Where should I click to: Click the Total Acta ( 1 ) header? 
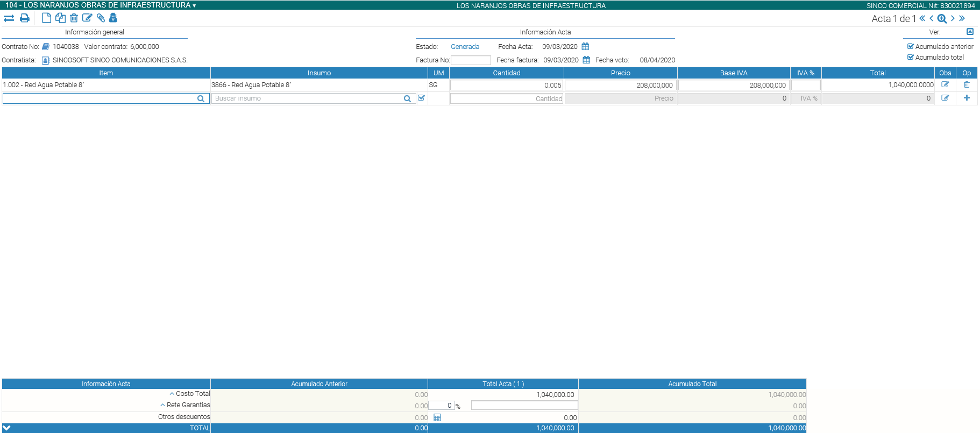click(503, 384)
